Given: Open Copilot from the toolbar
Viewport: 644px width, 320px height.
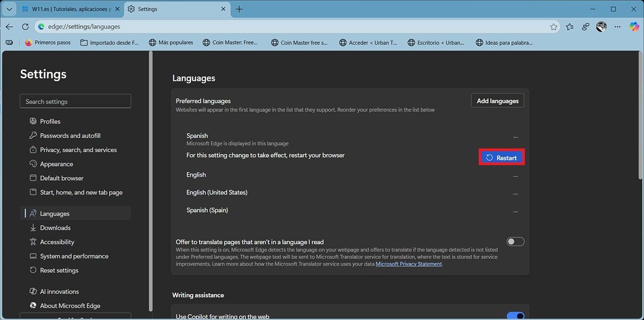Looking at the screenshot, I should [x=634, y=27].
